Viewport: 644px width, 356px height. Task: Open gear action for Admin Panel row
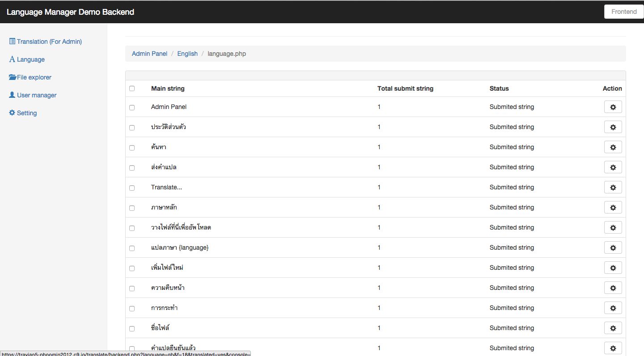click(x=613, y=107)
